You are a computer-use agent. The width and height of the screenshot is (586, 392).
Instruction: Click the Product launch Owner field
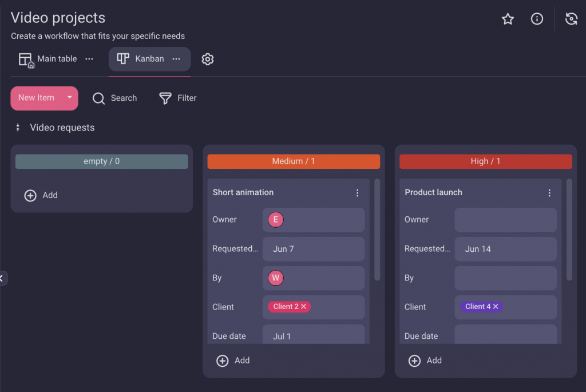coord(505,220)
